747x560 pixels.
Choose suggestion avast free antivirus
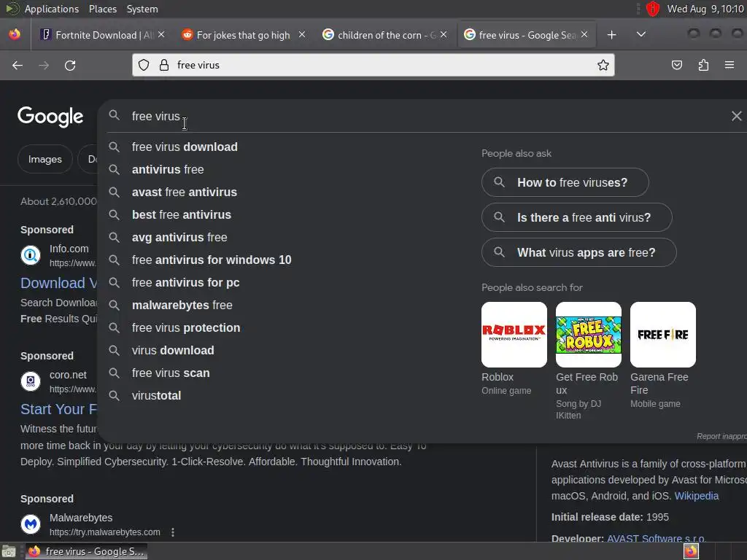(x=185, y=192)
